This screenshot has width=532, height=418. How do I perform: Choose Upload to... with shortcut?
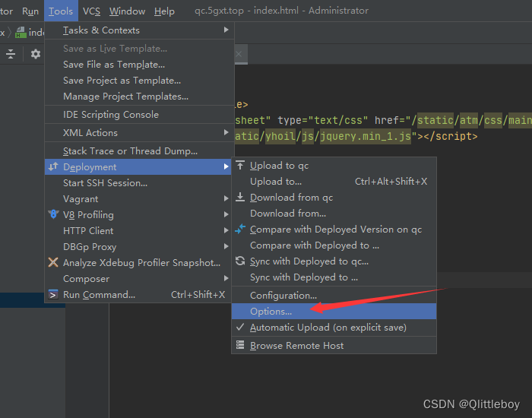click(334, 182)
